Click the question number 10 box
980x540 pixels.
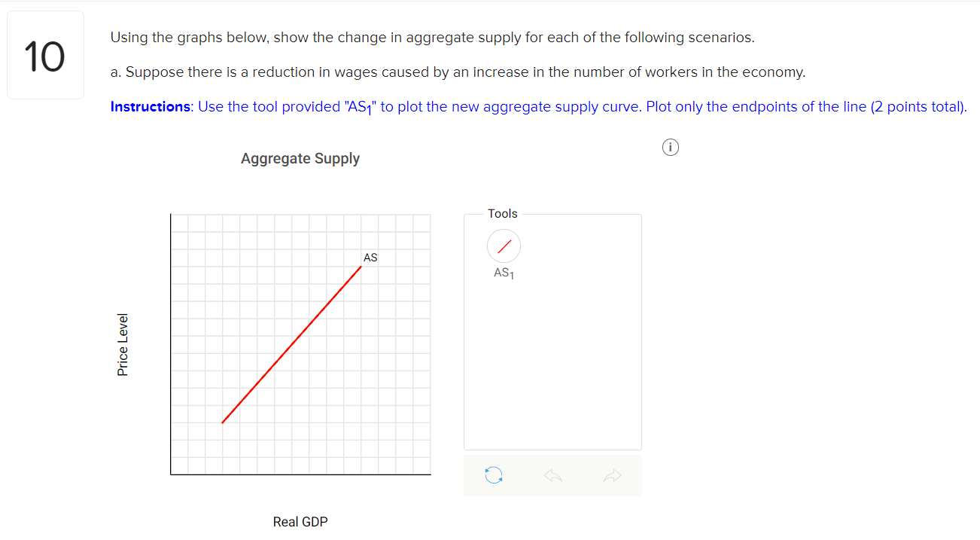click(45, 54)
